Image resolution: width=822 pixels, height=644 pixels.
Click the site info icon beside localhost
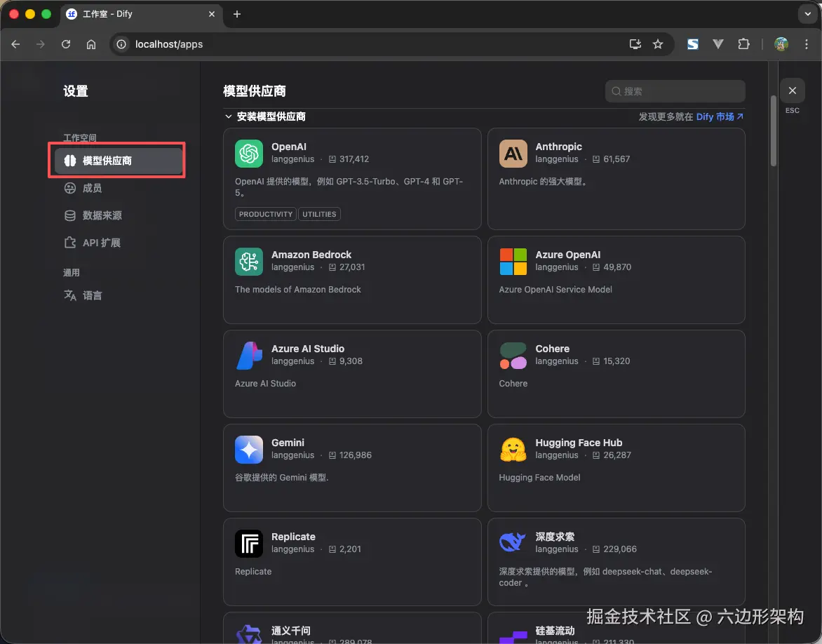coord(121,44)
